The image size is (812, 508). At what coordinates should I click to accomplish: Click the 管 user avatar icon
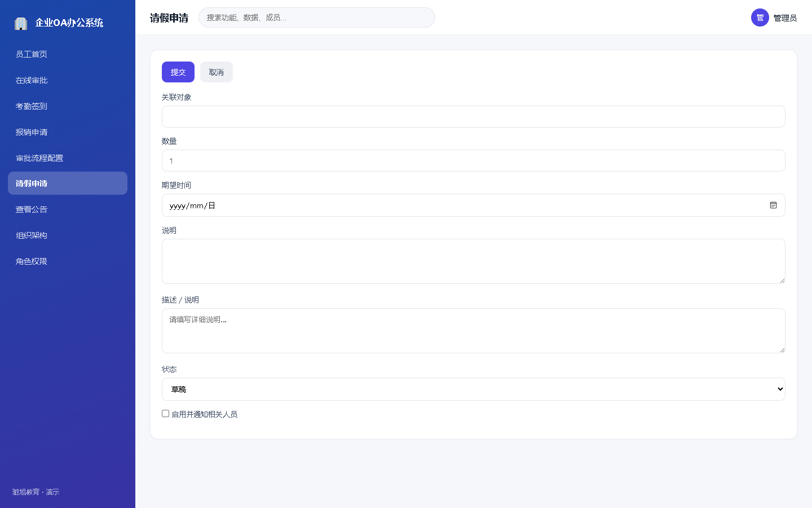pos(760,17)
